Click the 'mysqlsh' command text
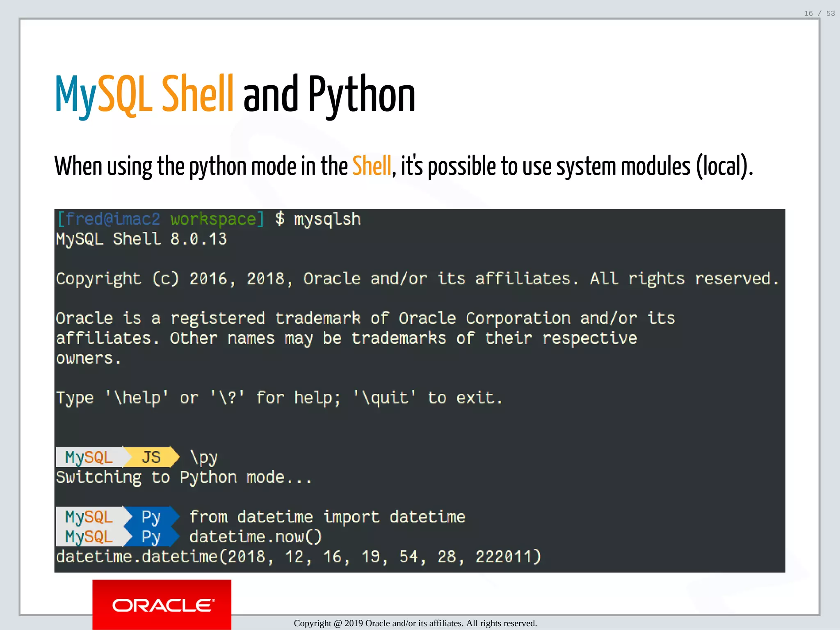Screen dimensions: 840x630 coord(327,219)
